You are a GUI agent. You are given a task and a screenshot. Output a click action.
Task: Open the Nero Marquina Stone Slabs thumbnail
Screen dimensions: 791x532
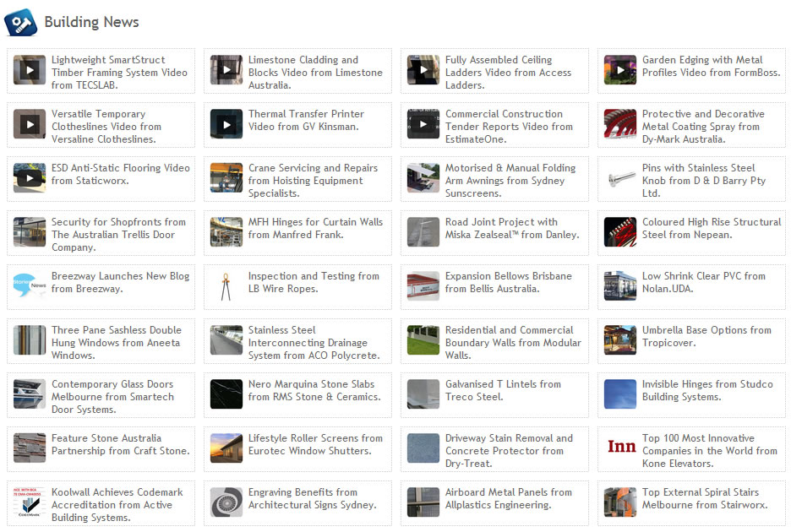tap(226, 394)
